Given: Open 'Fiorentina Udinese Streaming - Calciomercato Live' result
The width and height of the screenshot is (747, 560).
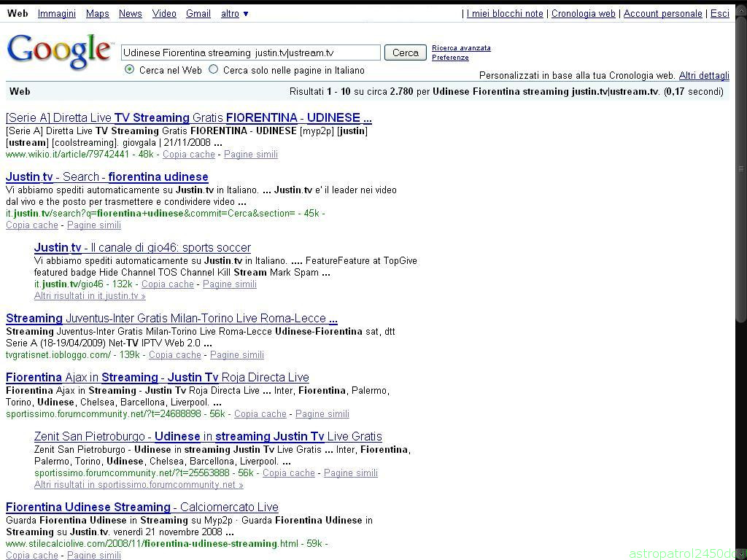Looking at the screenshot, I should [x=142, y=507].
